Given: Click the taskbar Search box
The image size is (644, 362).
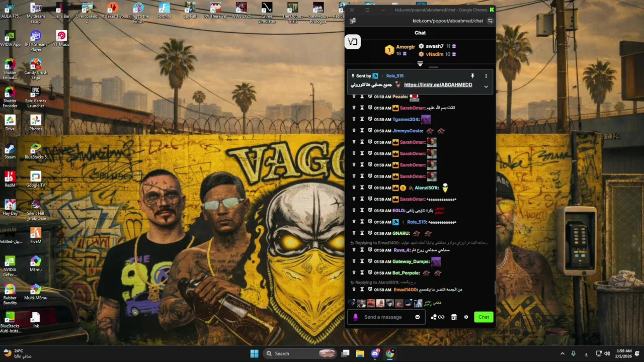Looking at the screenshot, I should [300, 353].
